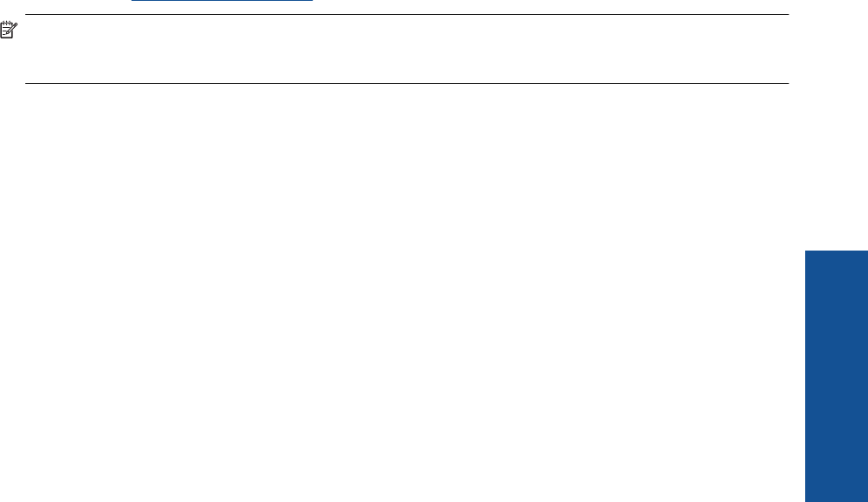Click the upper horizontal rule of the note
The height and width of the screenshot is (502, 868).
(x=407, y=15)
